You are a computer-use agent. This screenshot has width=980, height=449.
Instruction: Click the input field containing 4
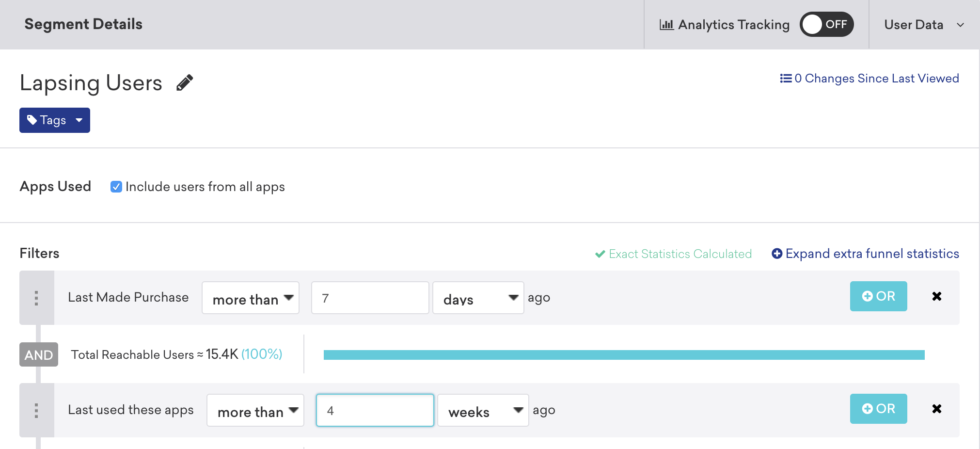tap(375, 410)
